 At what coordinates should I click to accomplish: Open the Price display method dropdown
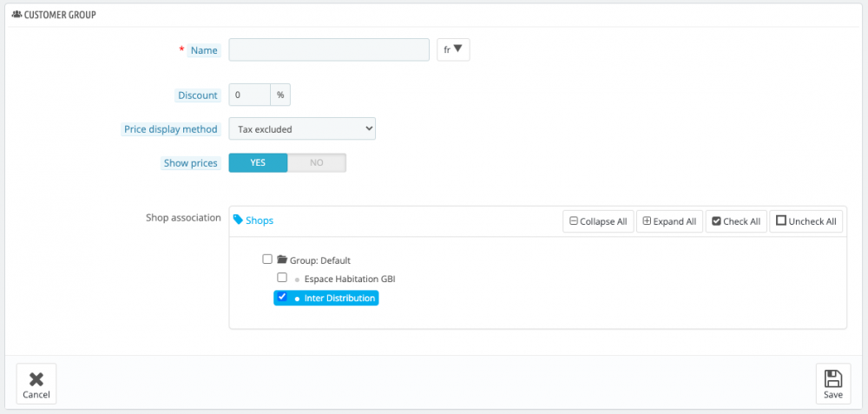(x=301, y=129)
